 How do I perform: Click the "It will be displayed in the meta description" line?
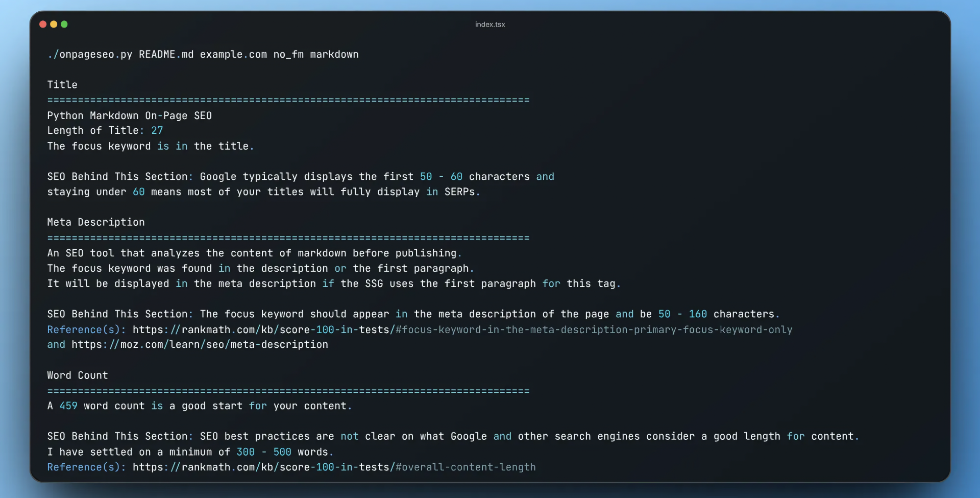pos(334,284)
